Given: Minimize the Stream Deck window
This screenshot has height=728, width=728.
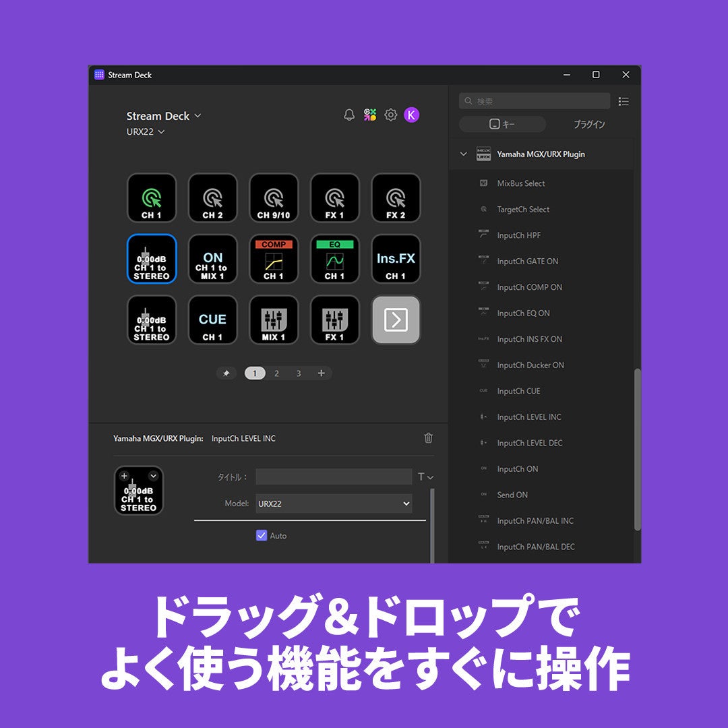Looking at the screenshot, I should 567,75.
